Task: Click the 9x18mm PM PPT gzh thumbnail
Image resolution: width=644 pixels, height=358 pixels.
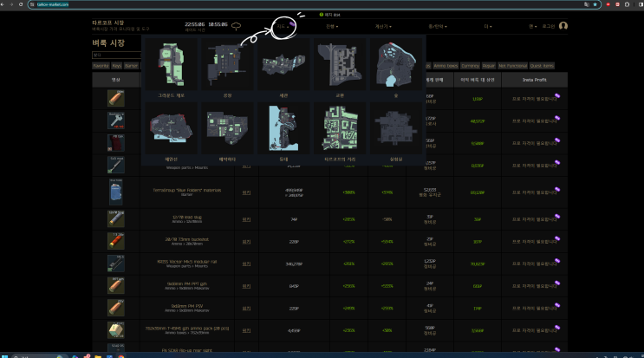Action: (x=116, y=286)
